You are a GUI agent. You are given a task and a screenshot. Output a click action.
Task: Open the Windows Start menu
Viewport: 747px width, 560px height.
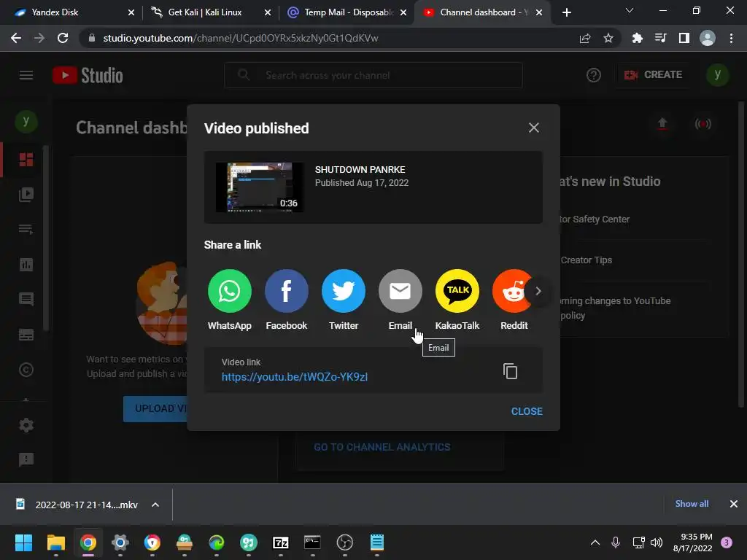click(24, 542)
